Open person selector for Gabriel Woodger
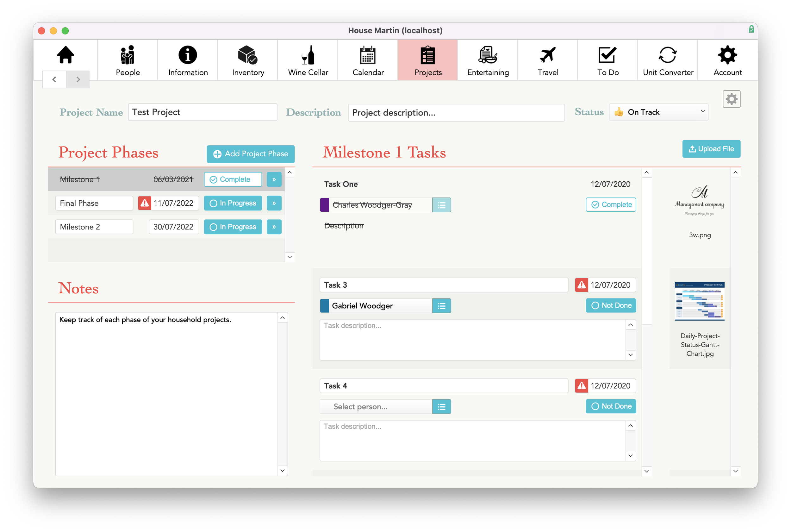Screen dimensions: 791x532 (x=441, y=306)
